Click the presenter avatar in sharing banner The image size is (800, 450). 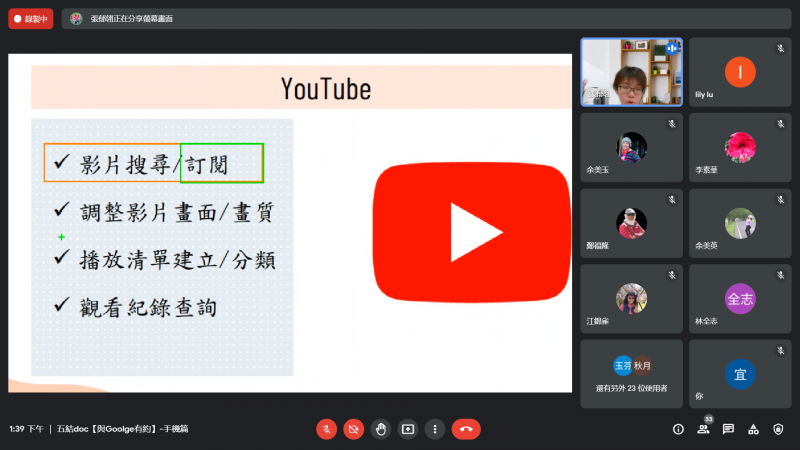click(x=76, y=19)
